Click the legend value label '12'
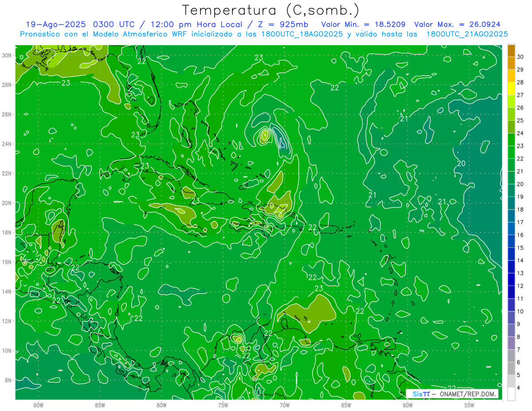The image size is (532, 411). pyautogui.click(x=520, y=286)
